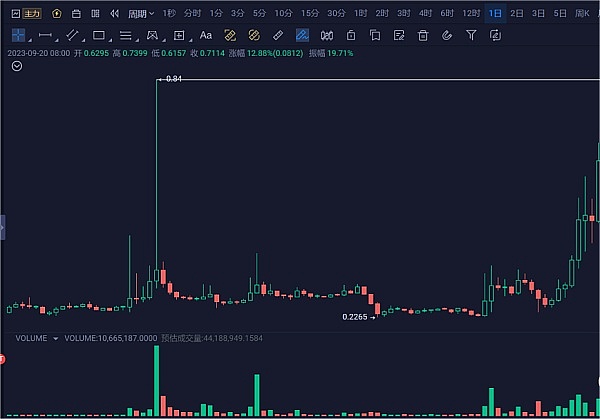Switch to the 1时 timeframe

[360, 14]
